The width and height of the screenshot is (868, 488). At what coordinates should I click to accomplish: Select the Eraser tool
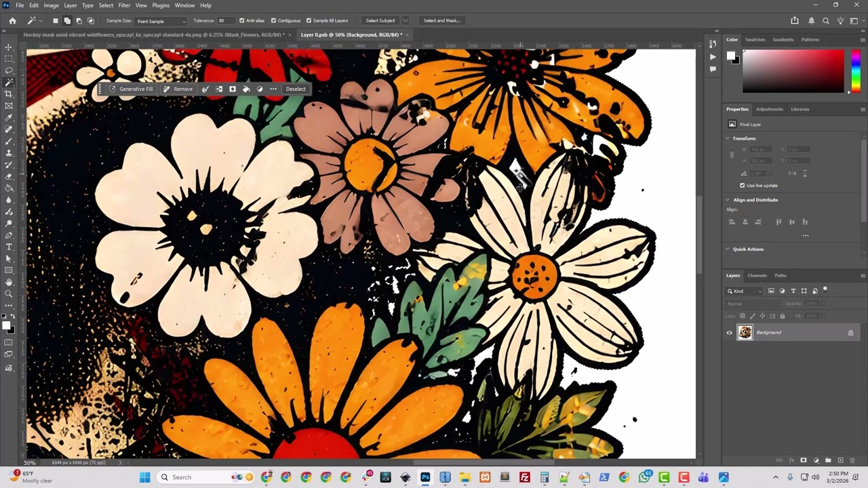tap(9, 176)
